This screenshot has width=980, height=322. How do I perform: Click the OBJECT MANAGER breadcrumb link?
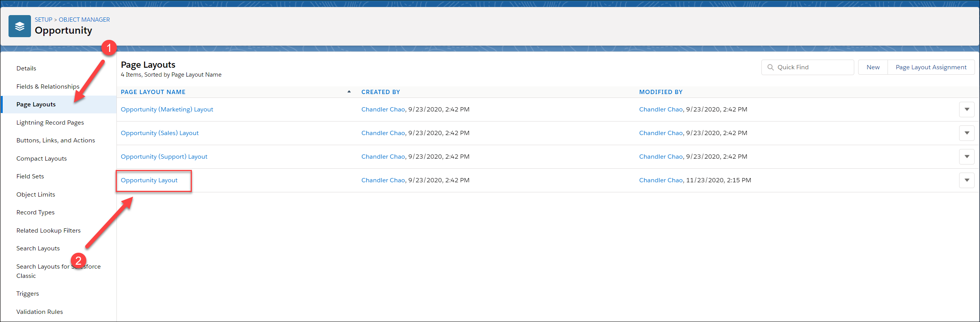[84, 20]
